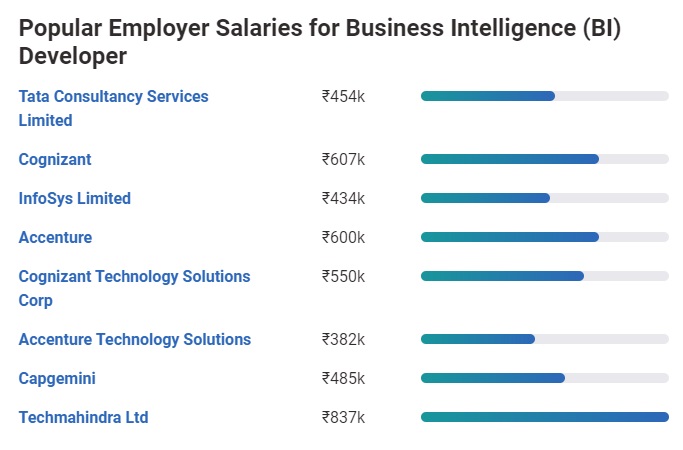Open the InfoSys Limited link
The image size is (683, 450).
[x=74, y=198]
